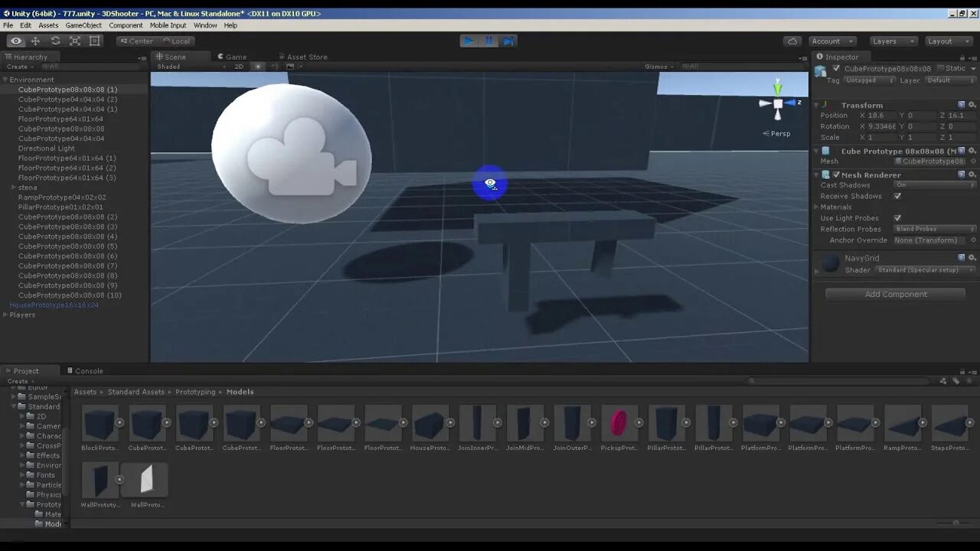Click the scene orientation gizmo
Screen dimensions: 980x551
(778, 103)
